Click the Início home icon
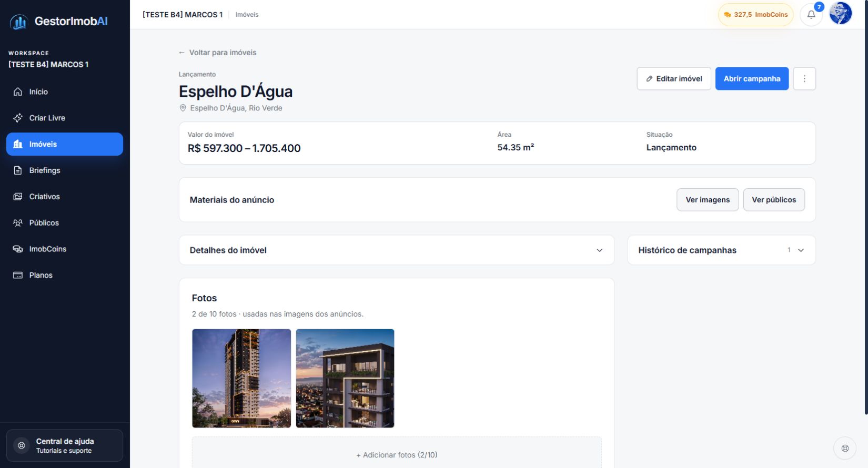868x468 pixels. point(18,91)
